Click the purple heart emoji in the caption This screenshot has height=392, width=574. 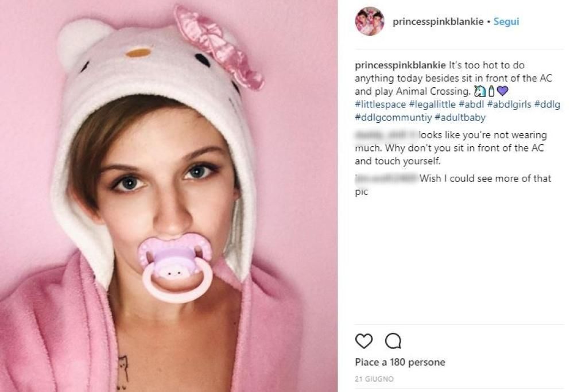pyautogui.click(x=503, y=91)
